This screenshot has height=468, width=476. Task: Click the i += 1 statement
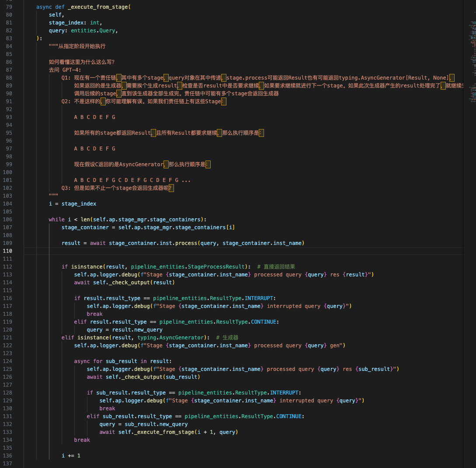pos(71,456)
